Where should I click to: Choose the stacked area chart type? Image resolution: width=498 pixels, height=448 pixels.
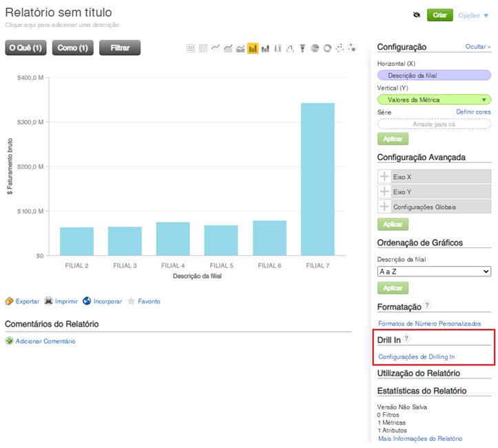click(x=240, y=48)
